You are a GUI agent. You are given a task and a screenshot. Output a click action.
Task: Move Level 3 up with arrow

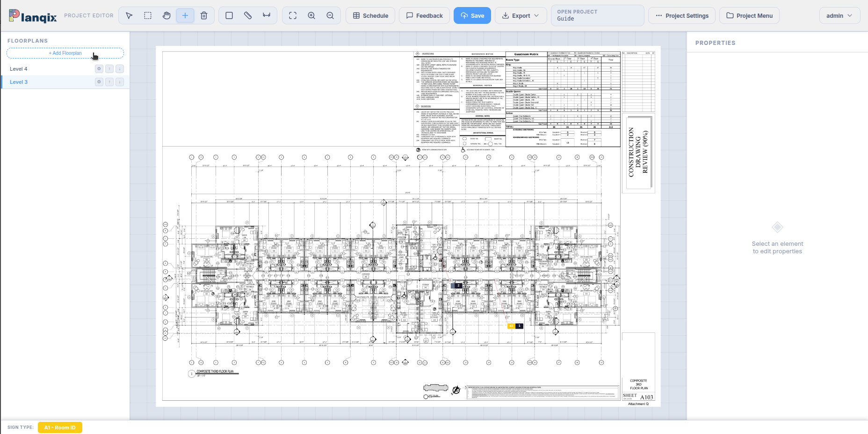109,82
